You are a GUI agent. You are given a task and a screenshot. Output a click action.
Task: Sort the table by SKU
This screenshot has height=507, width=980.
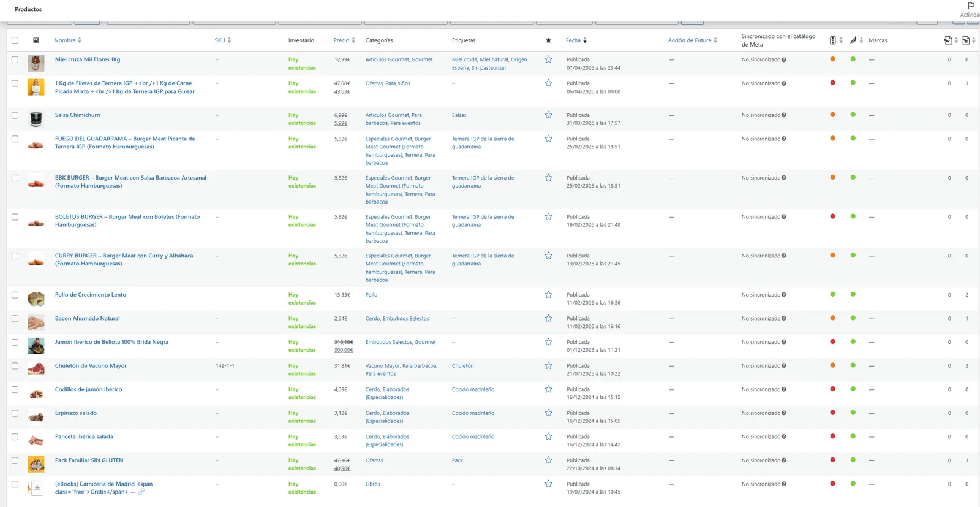[223, 40]
